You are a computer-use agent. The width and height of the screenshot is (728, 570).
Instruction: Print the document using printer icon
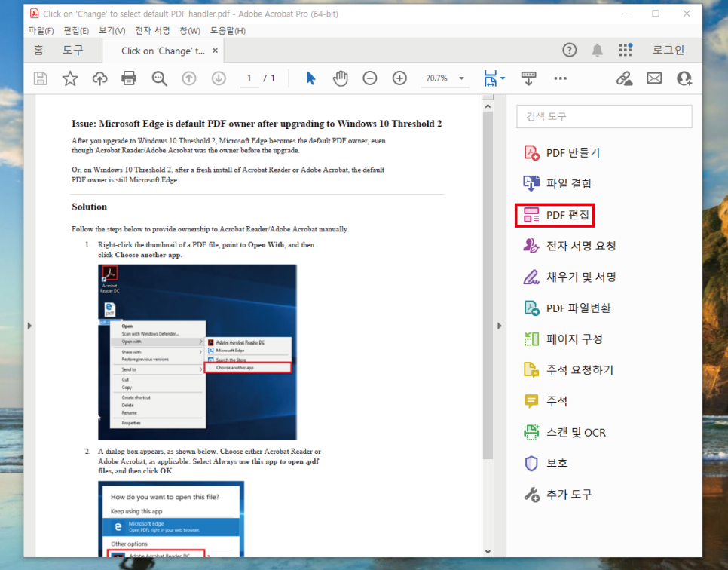[x=129, y=78]
